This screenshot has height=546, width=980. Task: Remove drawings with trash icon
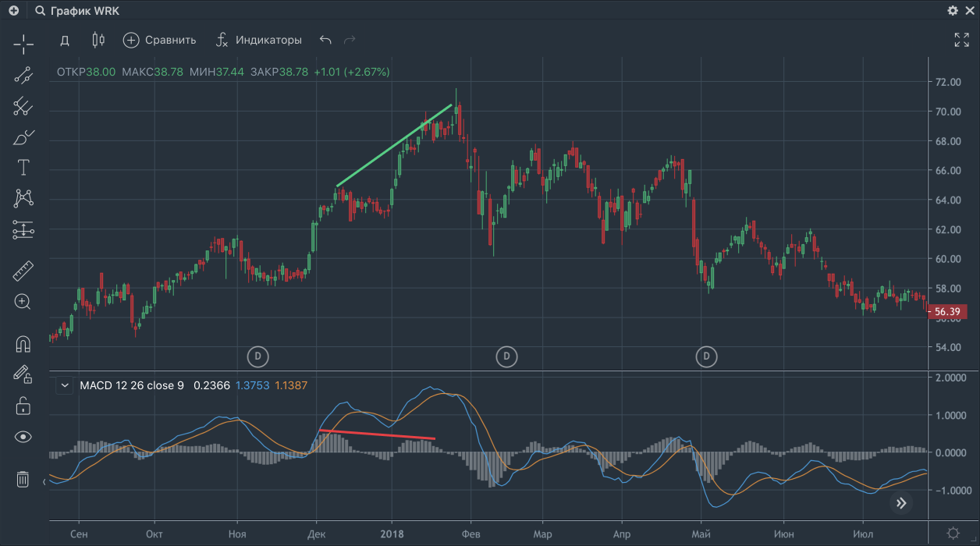pyautogui.click(x=23, y=479)
